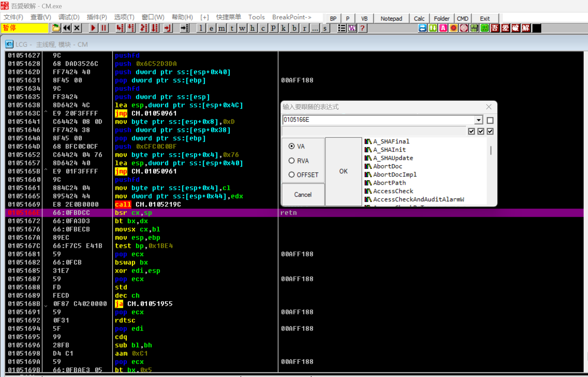Viewport: 588px width, 377px height.
Task: Show Breakpoints via 'b' toolbar button
Action: click(x=294, y=28)
